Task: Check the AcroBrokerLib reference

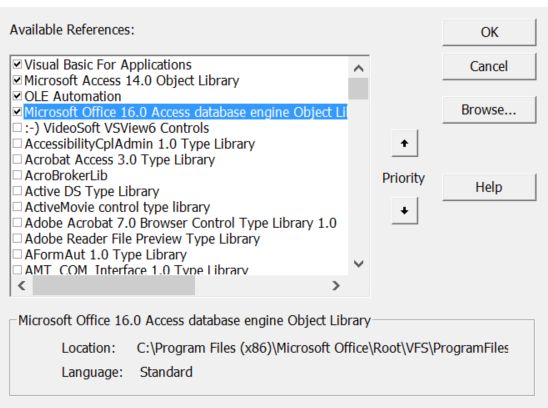Action: (17, 175)
